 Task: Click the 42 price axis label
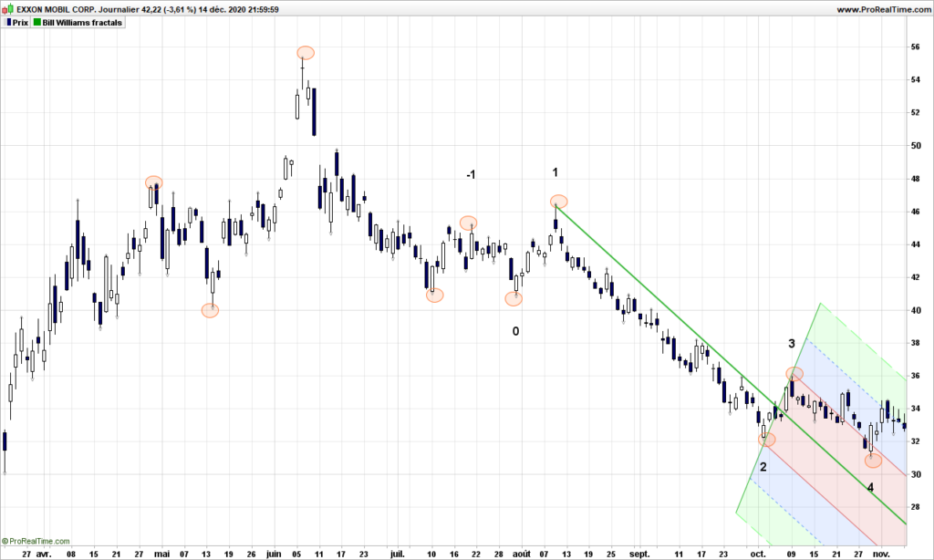(x=915, y=277)
